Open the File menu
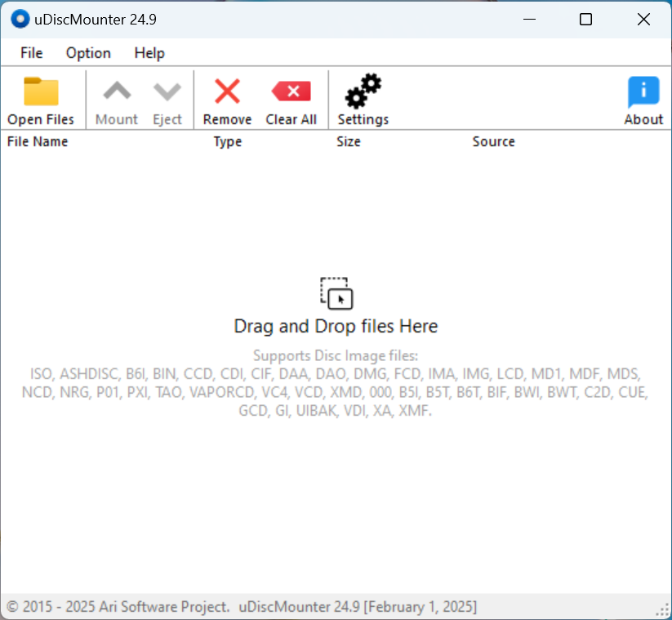Screen dimensions: 672x620 31,53
